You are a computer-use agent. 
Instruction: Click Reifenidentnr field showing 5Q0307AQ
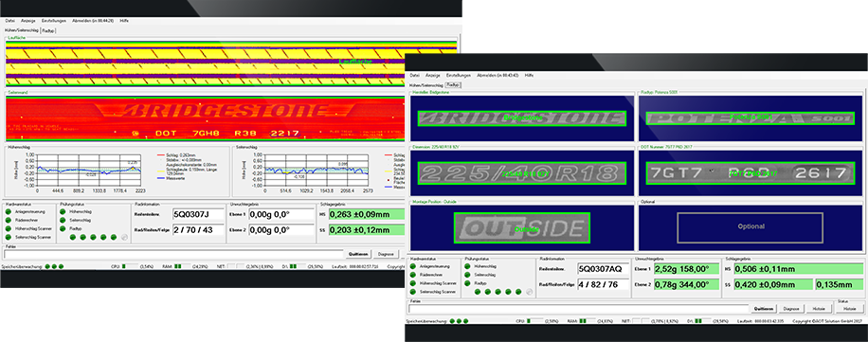[x=603, y=269]
